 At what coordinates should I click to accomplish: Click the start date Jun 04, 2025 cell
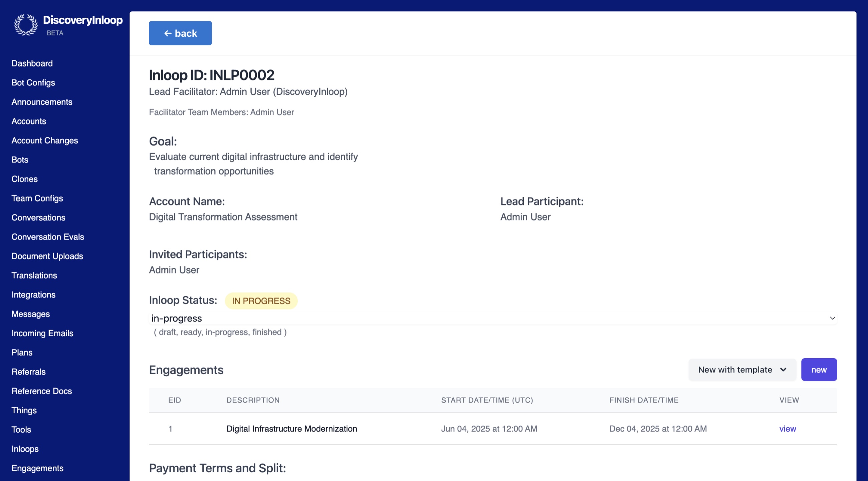point(489,429)
